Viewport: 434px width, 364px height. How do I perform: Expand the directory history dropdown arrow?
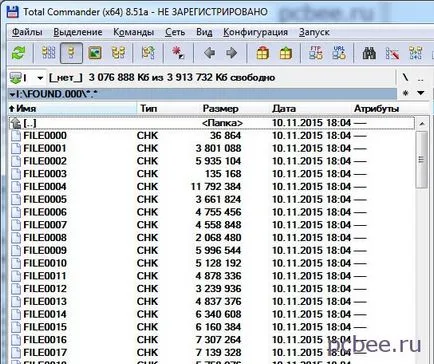point(421,93)
